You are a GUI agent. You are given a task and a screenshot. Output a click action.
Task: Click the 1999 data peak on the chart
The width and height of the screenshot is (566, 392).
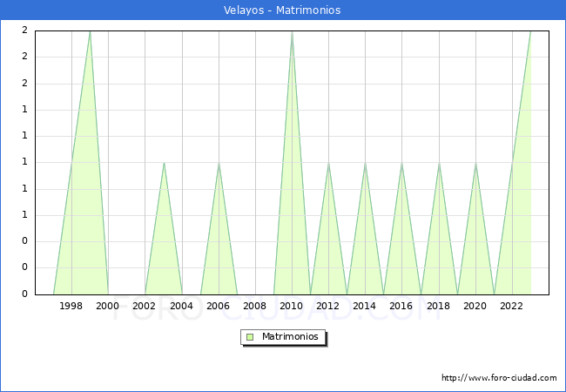point(90,31)
